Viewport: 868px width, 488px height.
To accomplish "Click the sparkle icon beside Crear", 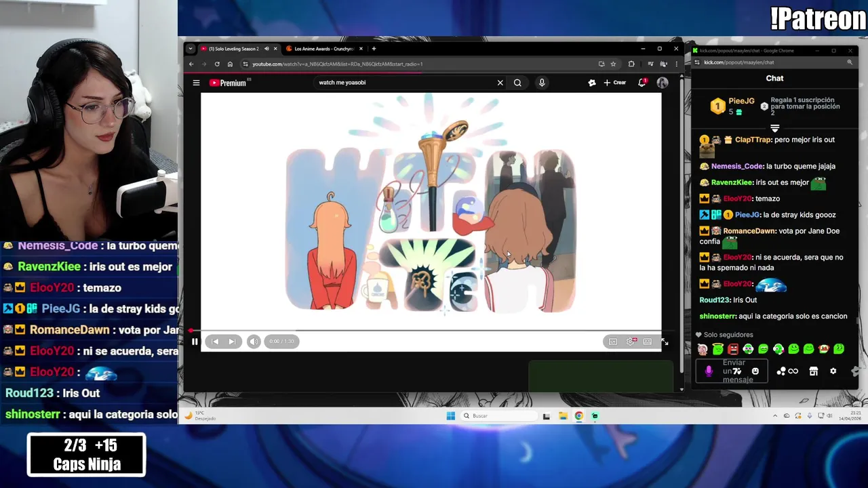I will click(x=591, y=83).
